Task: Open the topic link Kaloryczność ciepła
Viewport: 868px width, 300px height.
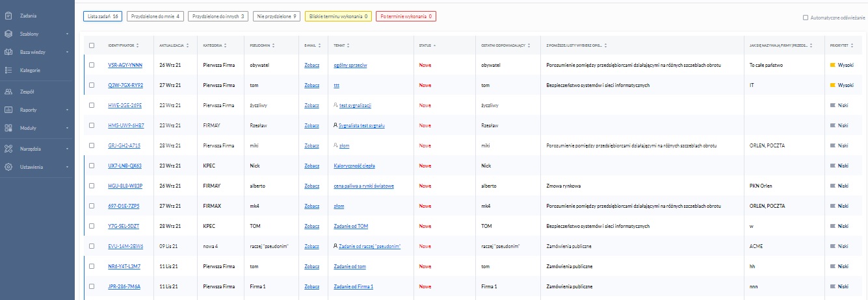Action: click(354, 166)
